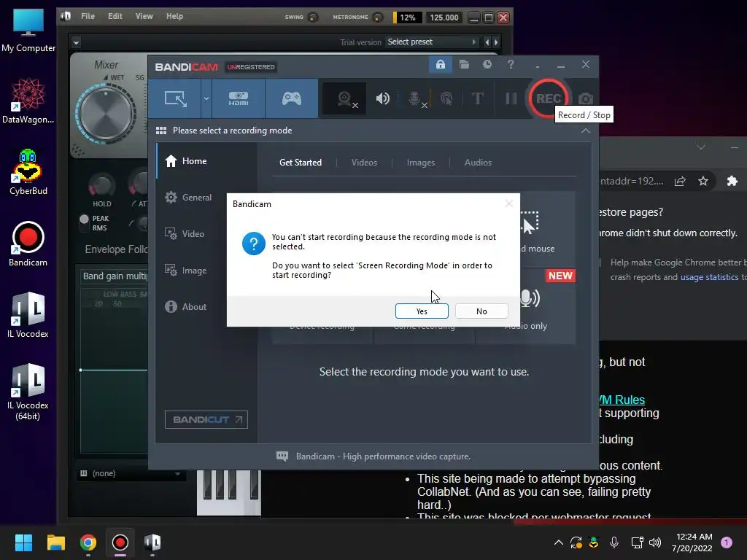Click the REC record button
747x560 pixels.
[x=549, y=98]
